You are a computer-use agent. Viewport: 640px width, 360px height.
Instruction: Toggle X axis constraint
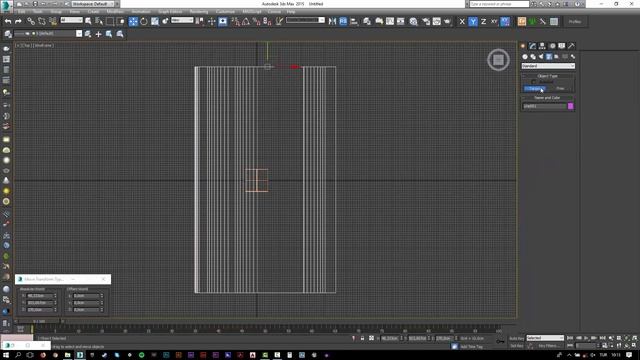[462, 21]
